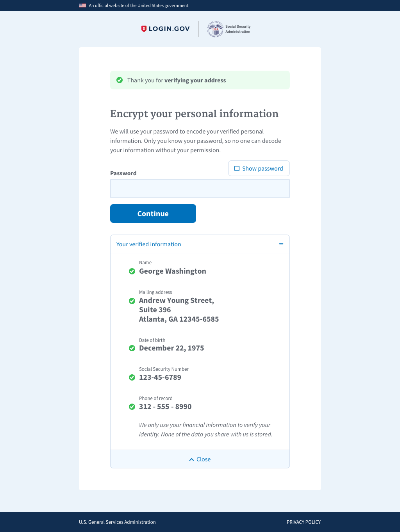
Task: Click Close at the bottom of the accordion
Action: [x=200, y=459]
